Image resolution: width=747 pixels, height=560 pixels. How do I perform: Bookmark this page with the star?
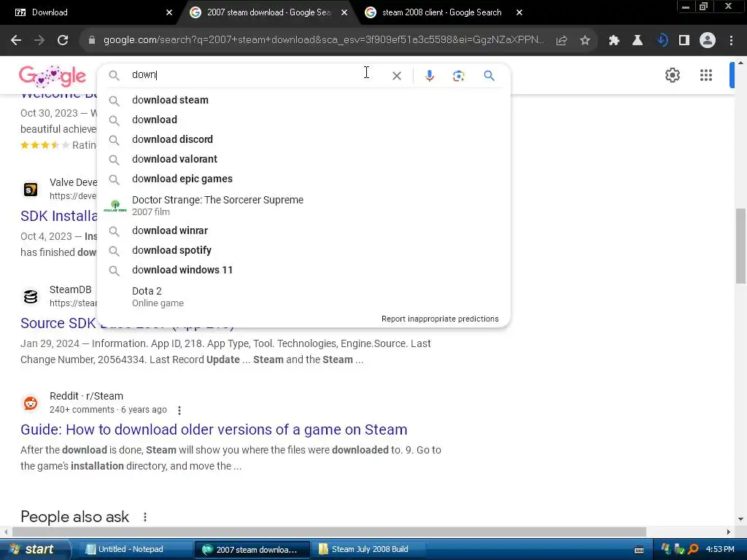tap(585, 41)
